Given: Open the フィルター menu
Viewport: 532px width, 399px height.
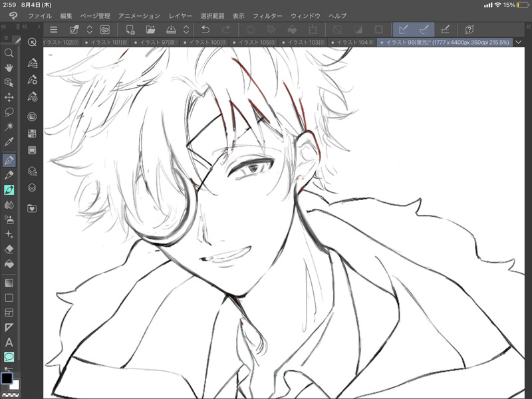Looking at the screenshot, I should coord(267,15).
